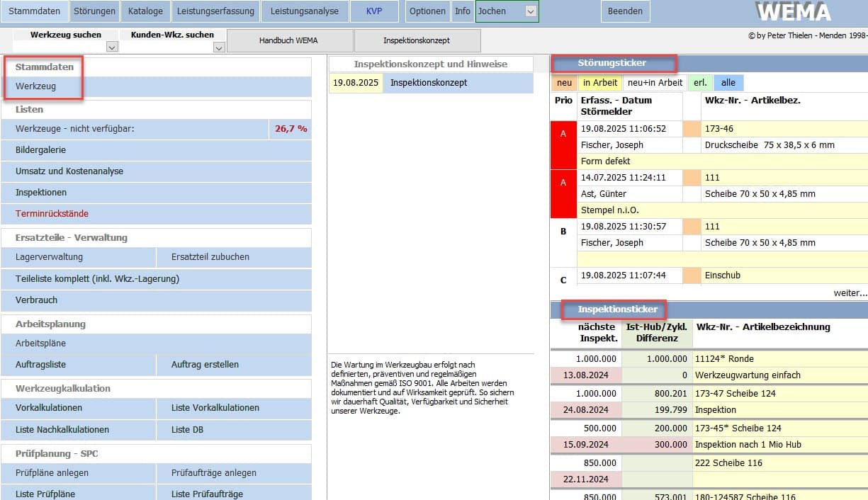Open the Terminrückstände list

tap(52, 214)
